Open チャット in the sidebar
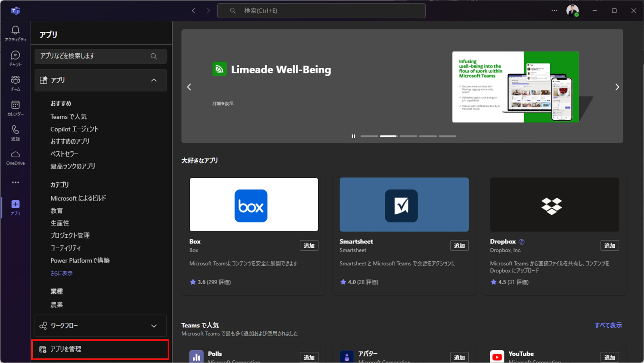 point(15,59)
